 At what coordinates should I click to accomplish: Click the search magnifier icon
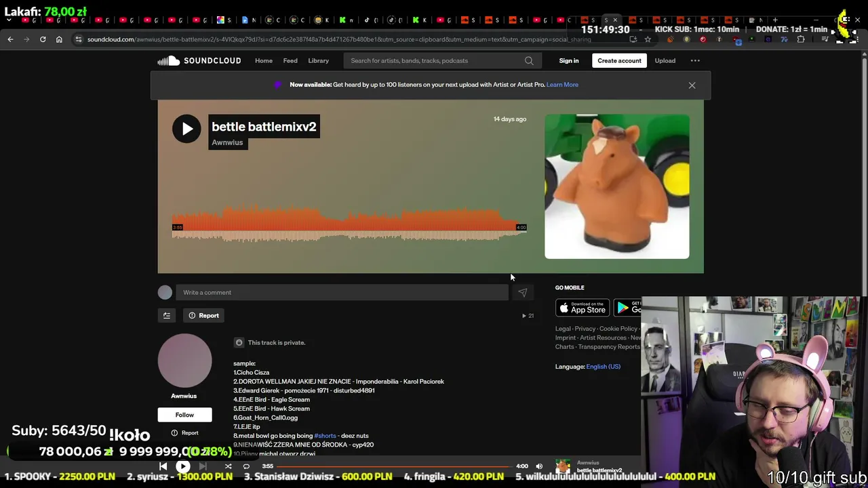(529, 61)
